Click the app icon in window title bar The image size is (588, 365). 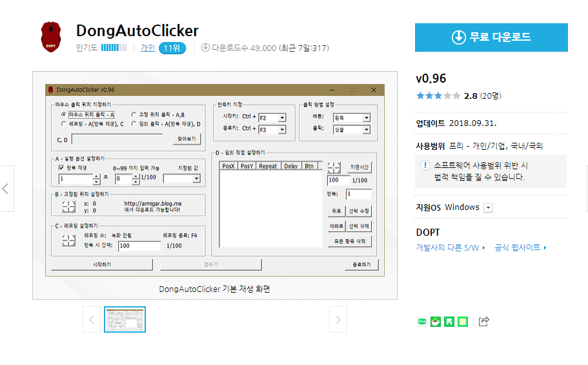pos(50,90)
